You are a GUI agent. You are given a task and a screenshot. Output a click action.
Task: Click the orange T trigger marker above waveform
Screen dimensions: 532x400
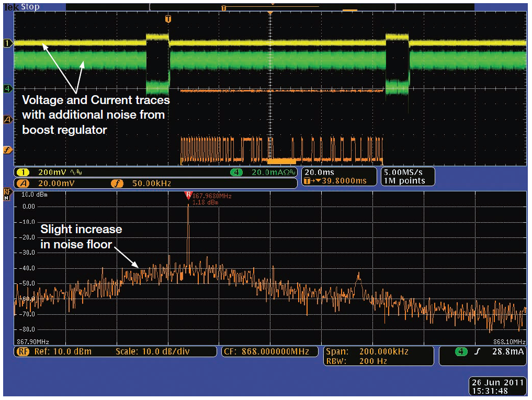[168, 19]
